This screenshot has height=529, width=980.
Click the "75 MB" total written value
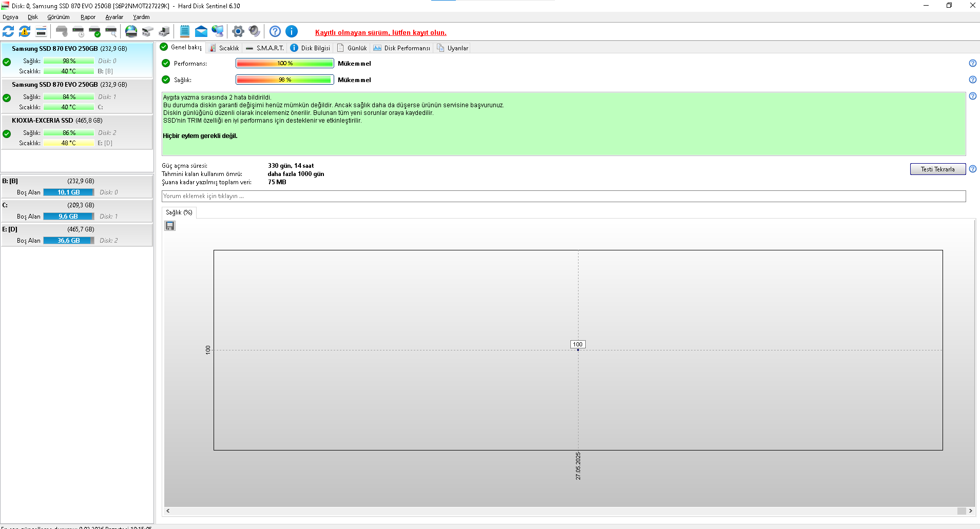click(x=277, y=182)
